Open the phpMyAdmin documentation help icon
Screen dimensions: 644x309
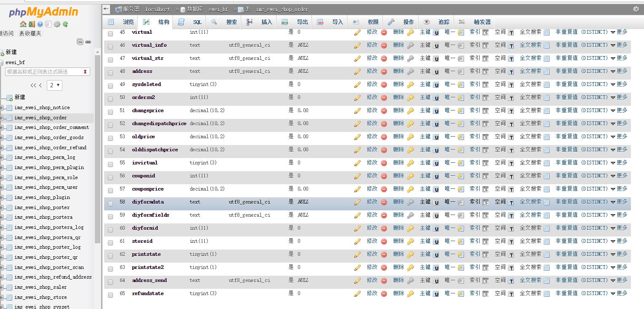[40, 24]
